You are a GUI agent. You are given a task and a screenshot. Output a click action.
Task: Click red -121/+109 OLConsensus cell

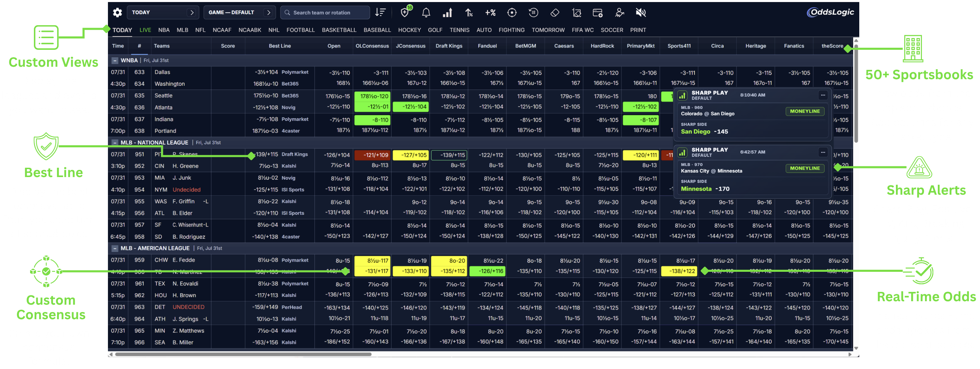[372, 155]
